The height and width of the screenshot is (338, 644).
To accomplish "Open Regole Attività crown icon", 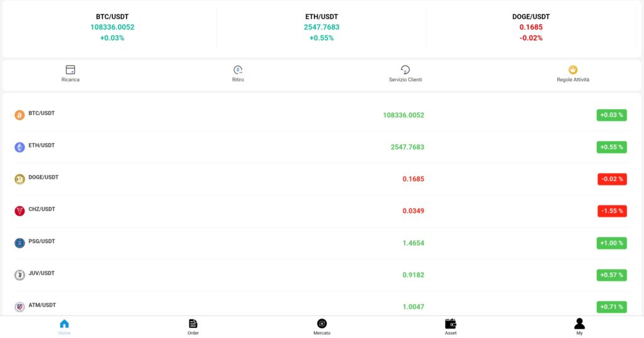I will pos(572,70).
